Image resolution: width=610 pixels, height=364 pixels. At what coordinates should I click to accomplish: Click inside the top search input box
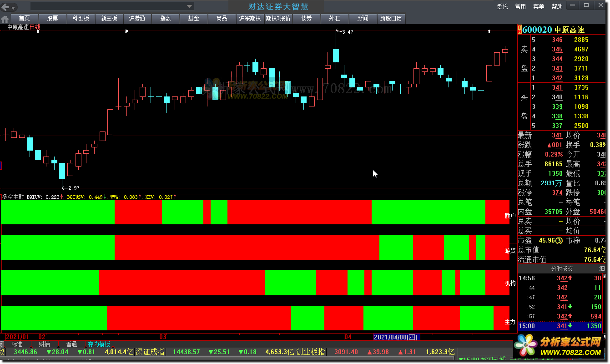point(108,6)
